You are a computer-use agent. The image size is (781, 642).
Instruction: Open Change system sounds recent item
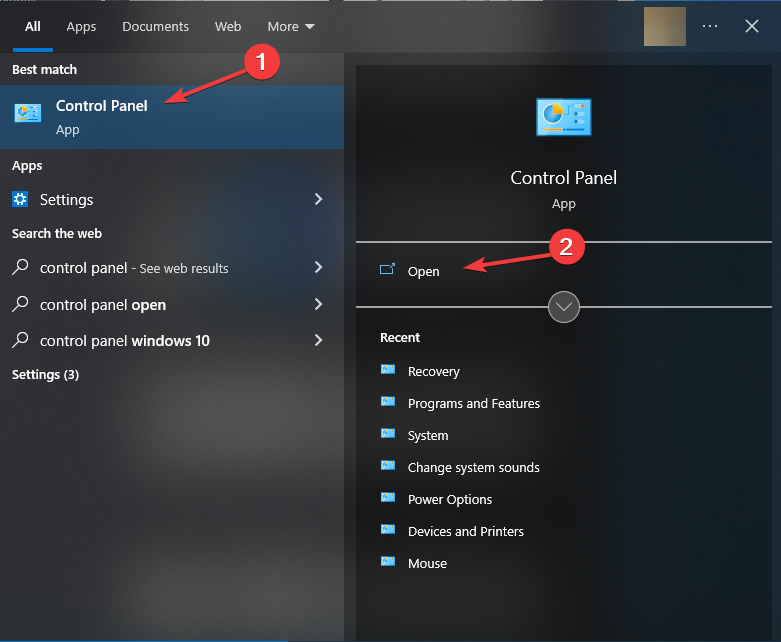tap(473, 467)
